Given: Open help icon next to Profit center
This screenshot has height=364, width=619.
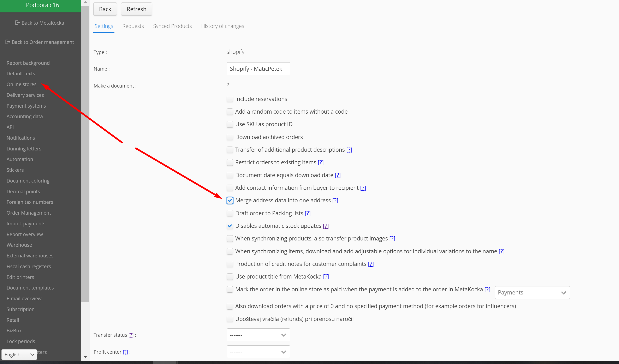Looking at the screenshot, I should [125, 352].
